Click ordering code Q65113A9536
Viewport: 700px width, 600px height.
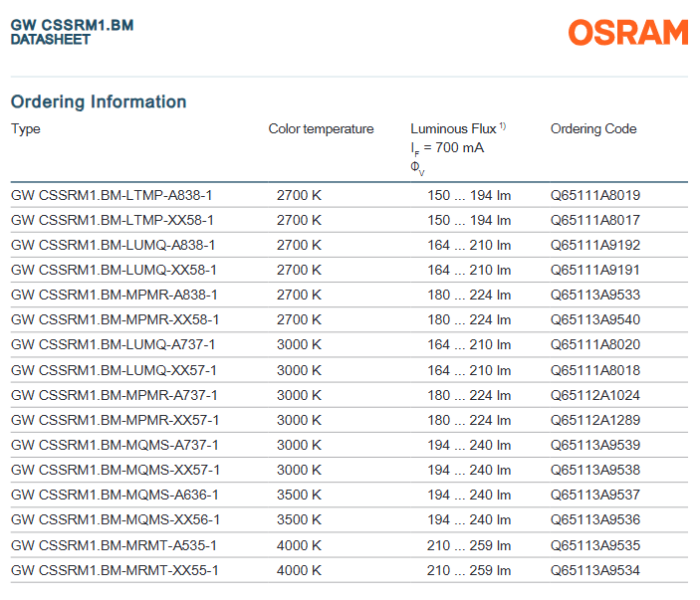click(x=595, y=520)
